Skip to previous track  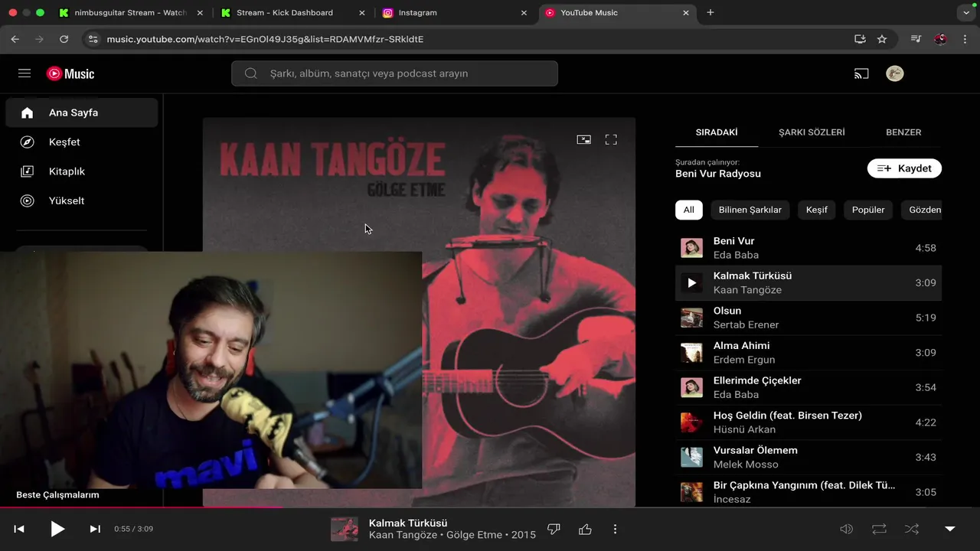click(19, 529)
